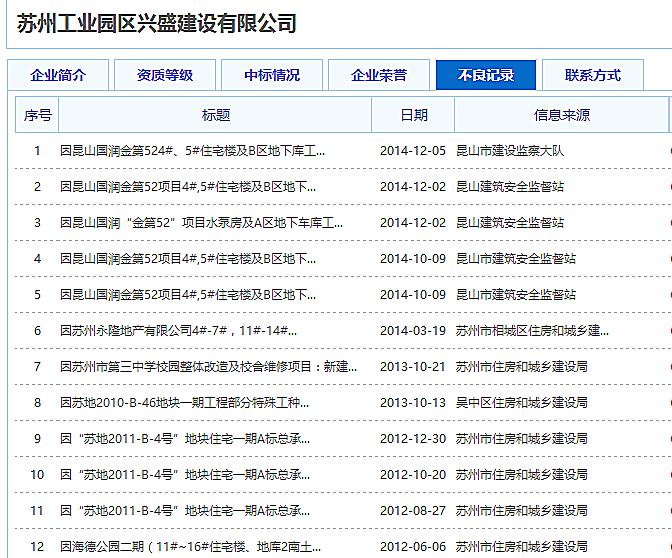The width and height of the screenshot is (672, 558).
Task: Select date 2012-10-20 cell
Action: (413, 475)
